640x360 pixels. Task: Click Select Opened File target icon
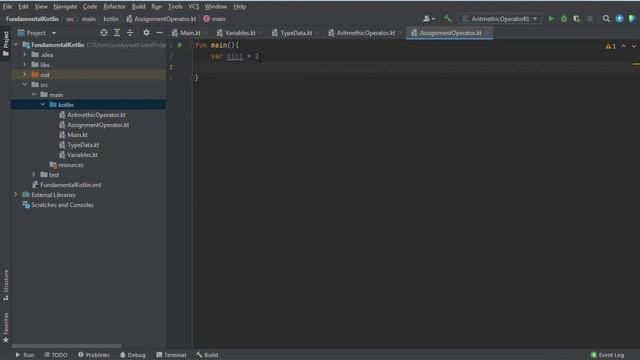pos(104,33)
